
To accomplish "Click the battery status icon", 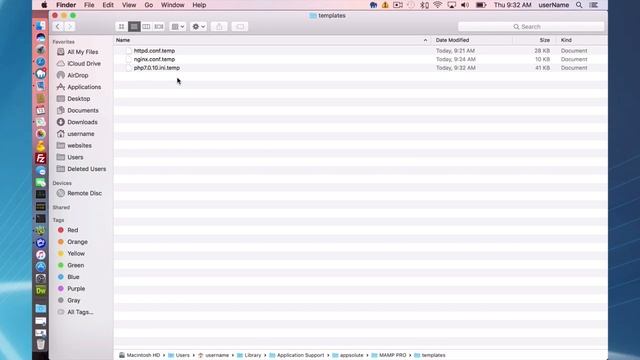I will (x=481, y=5).
